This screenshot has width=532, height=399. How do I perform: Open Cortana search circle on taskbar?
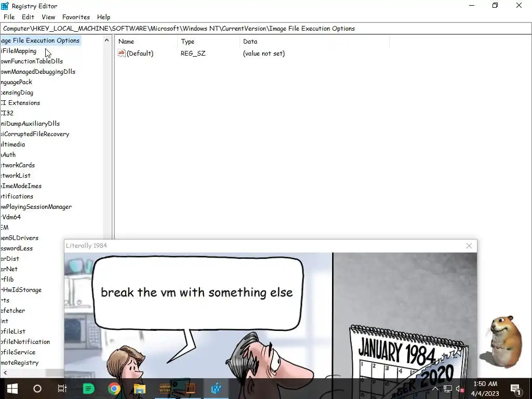[37, 389]
